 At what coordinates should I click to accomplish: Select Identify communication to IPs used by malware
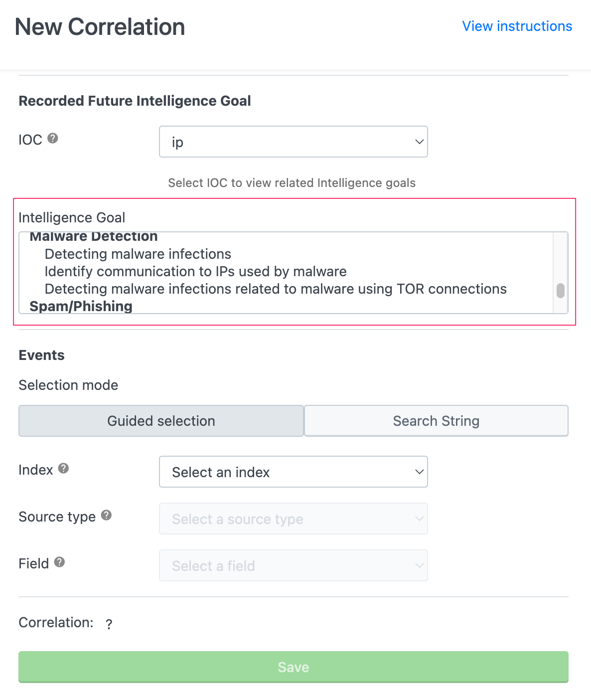coord(195,272)
